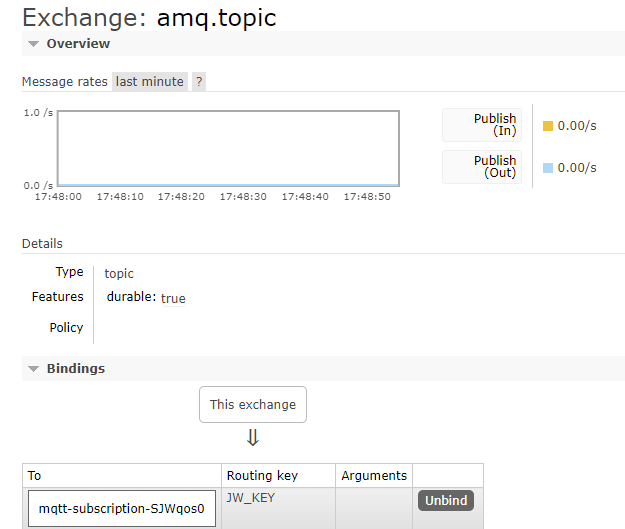The width and height of the screenshot is (625, 529).
Task: Open the mqtt-subscription-SJWqos0 queue link
Action: point(121,508)
